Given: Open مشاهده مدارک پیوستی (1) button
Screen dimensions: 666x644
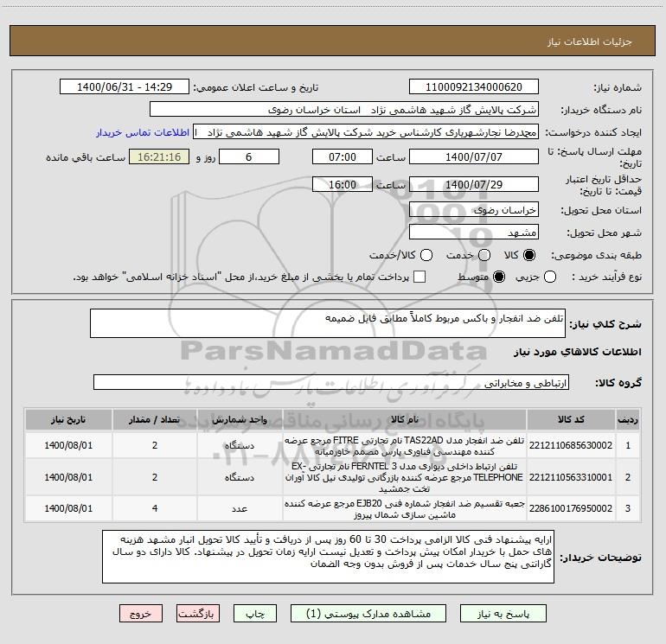Looking at the screenshot, I should click(368, 614).
